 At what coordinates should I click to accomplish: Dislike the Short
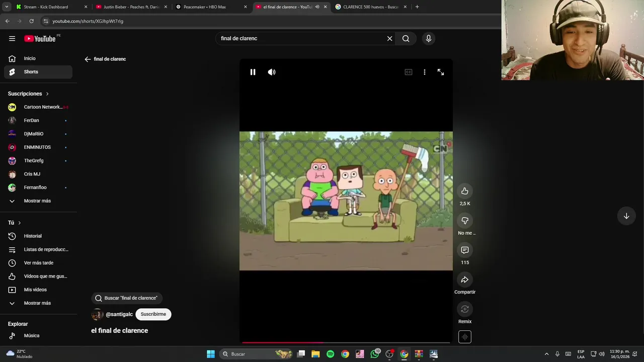(x=465, y=220)
